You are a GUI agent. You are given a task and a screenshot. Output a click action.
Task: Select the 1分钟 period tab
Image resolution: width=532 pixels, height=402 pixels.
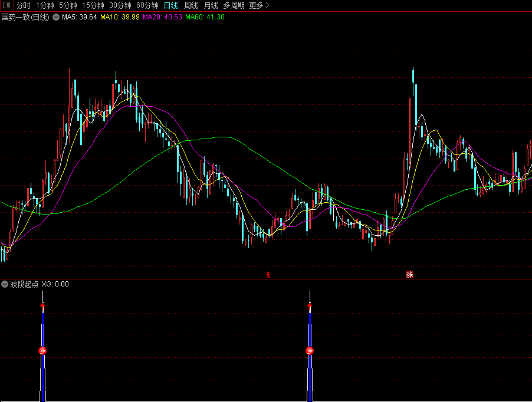pos(45,5)
